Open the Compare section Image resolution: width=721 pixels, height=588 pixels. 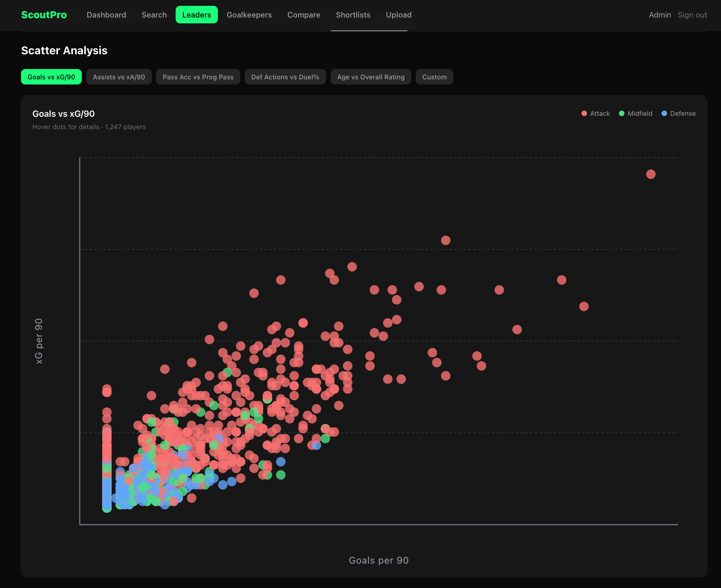tap(304, 15)
